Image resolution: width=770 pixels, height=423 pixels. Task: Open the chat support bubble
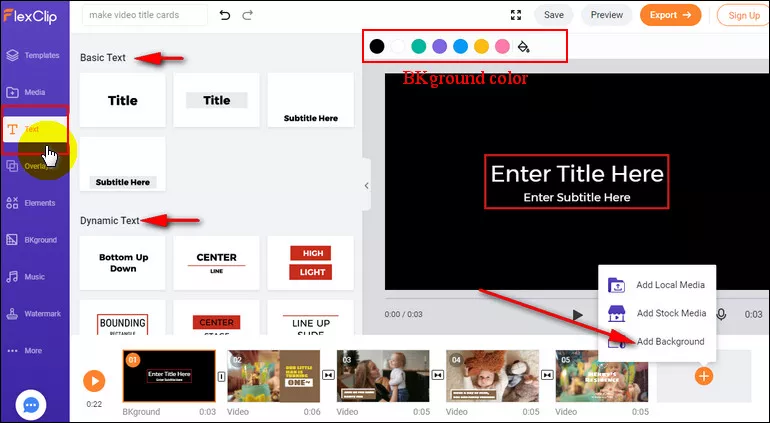[31, 405]
